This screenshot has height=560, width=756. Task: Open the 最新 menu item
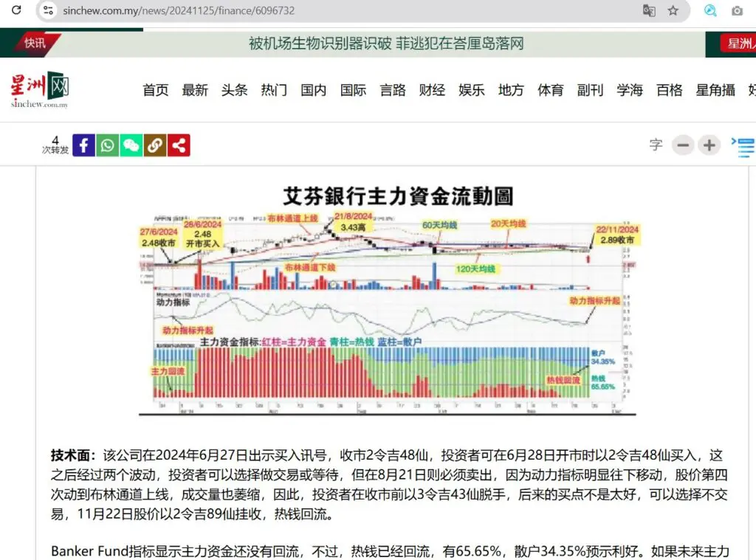tap(195, 89)
